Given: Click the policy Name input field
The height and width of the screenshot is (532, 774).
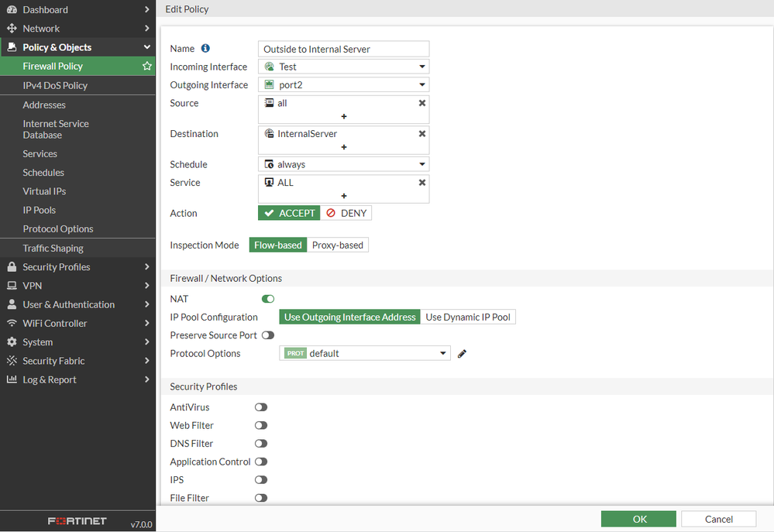Looking at the screenshot, I should [343, 49].
